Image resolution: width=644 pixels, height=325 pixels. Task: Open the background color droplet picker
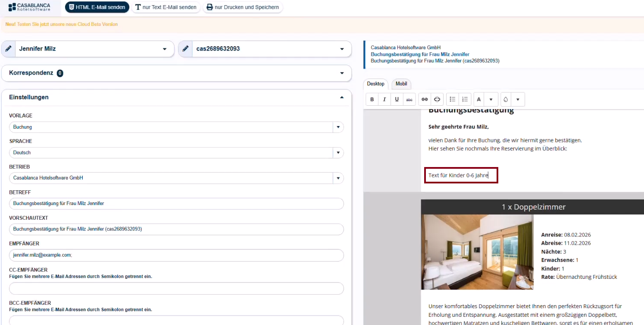[506, 99]
